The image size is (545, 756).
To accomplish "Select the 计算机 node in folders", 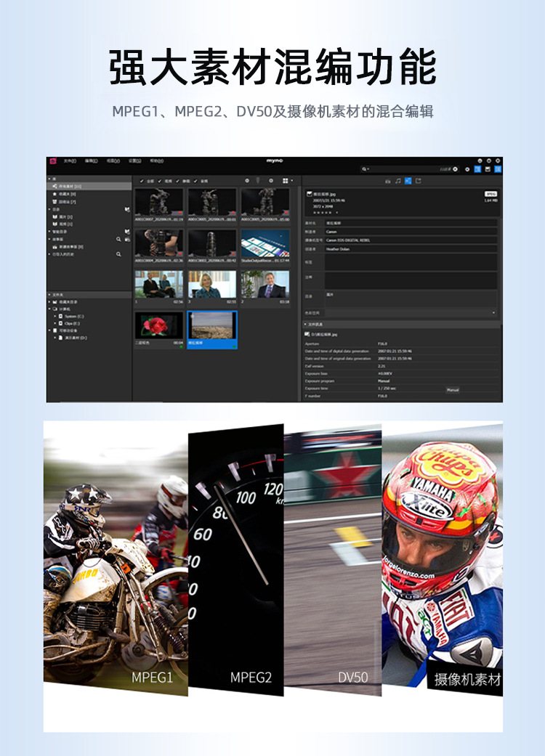I will pyautogui.click(x=62, y=309).
